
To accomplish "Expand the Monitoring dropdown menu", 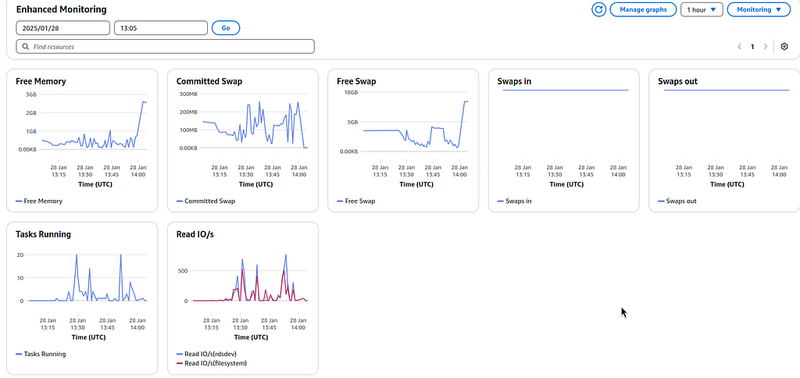I will [x=759, y=10].
